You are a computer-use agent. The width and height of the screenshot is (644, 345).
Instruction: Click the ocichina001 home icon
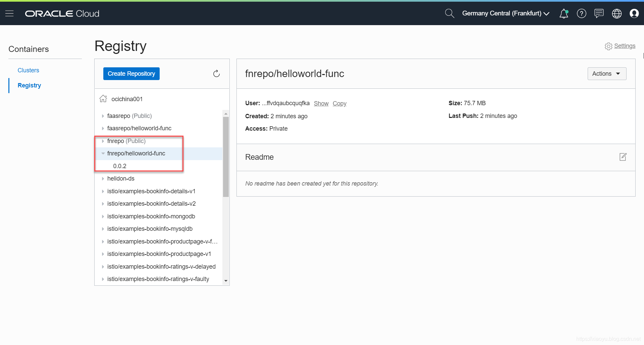[x=103, y=98]
